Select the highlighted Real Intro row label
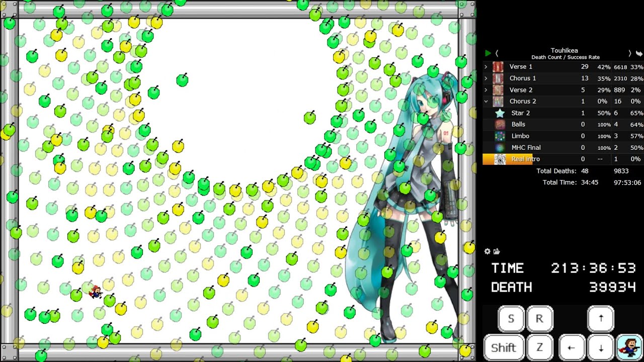Viewport: 644px width, 362px height. click(526, 159)
